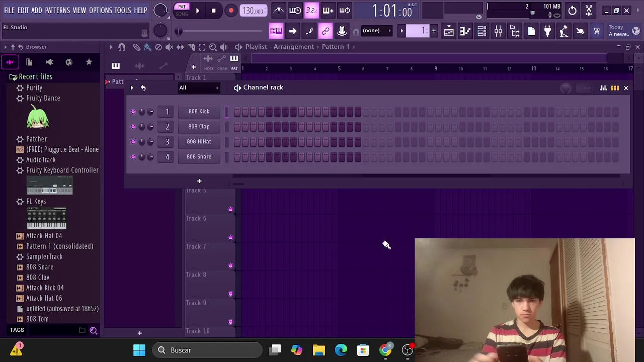The image size is (644, 362).
Task: Open the channel rack speaker icon menu
Action: 237,88
